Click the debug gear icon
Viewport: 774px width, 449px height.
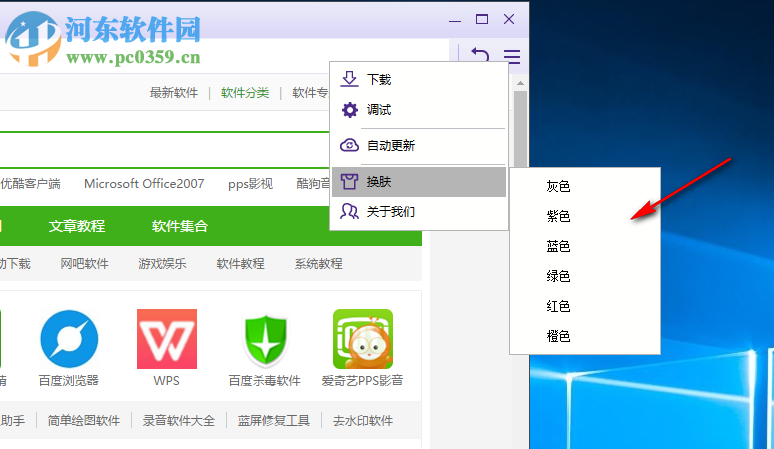[349, 110]
